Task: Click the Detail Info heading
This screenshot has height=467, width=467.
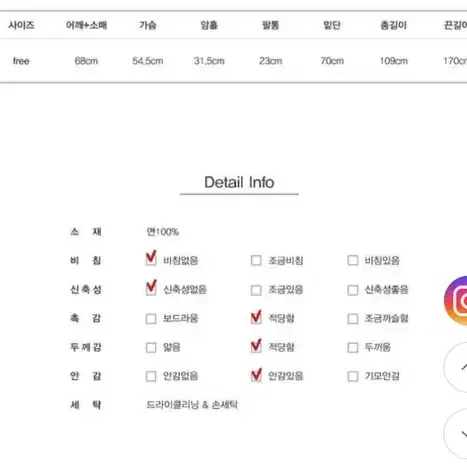Action: (239, 182)
